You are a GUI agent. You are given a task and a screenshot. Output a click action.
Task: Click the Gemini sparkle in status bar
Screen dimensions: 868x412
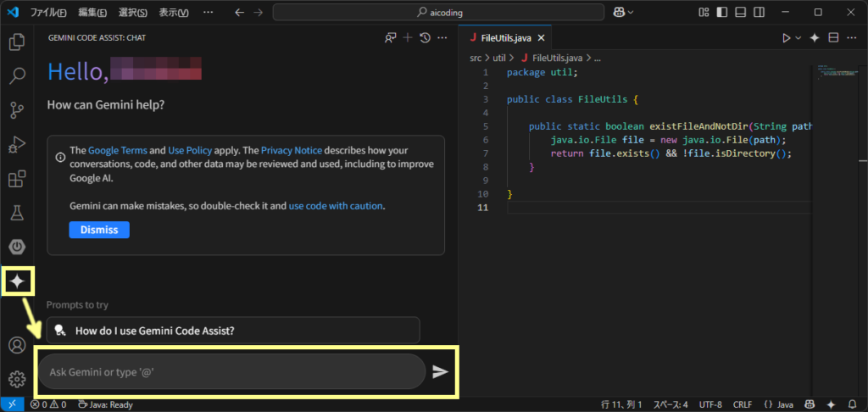click(831, 405)
